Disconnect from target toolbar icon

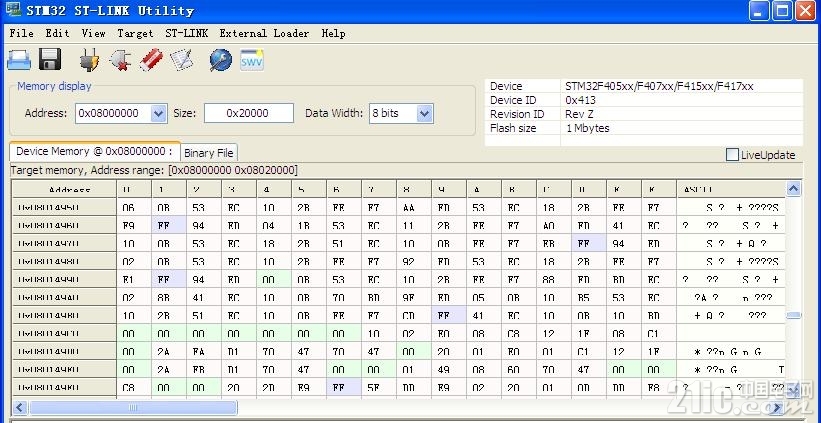(x=120, y=60)
